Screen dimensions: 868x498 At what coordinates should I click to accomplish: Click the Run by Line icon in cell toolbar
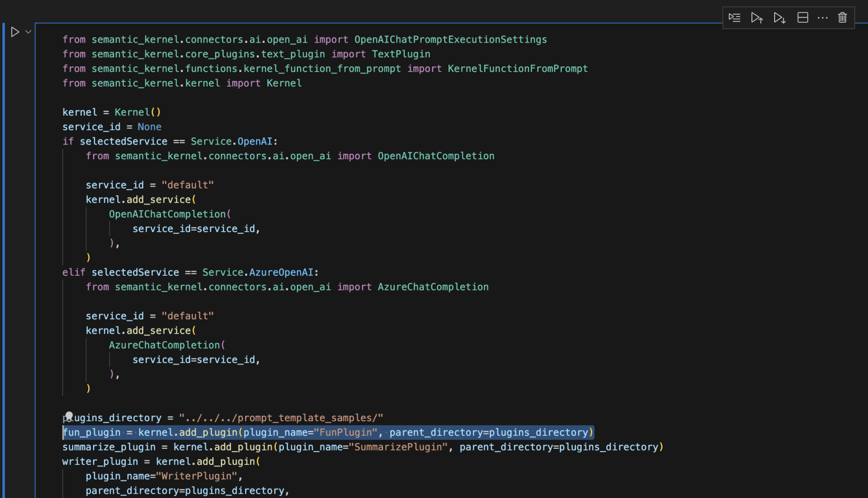734,18
